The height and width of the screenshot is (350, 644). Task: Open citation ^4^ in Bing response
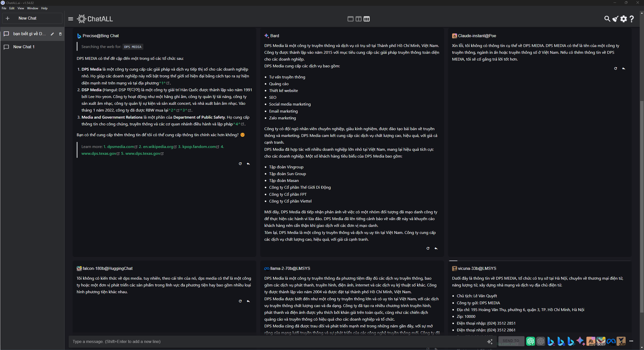tap(238, 124)
